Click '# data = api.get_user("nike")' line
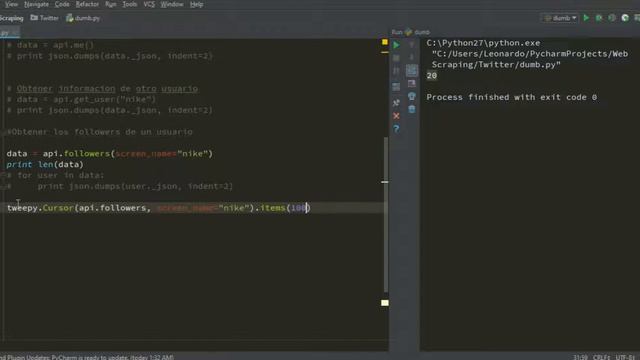 click(x=81, y=99)
